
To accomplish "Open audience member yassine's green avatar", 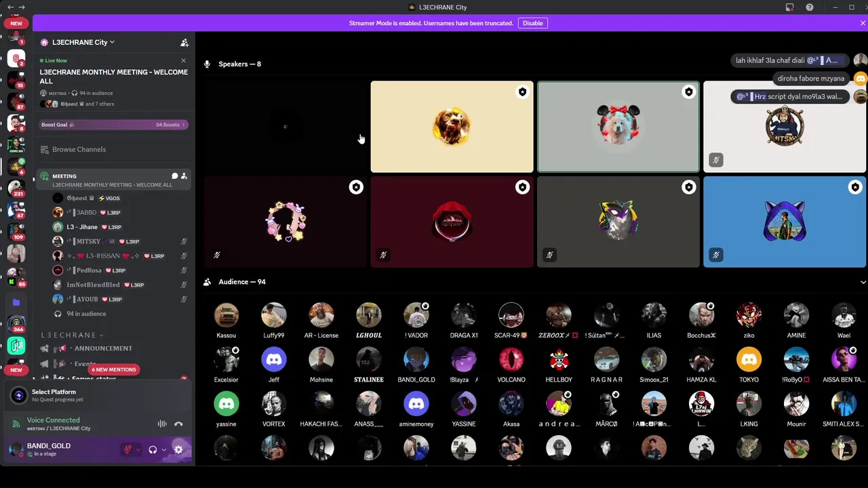I will 226,403.
